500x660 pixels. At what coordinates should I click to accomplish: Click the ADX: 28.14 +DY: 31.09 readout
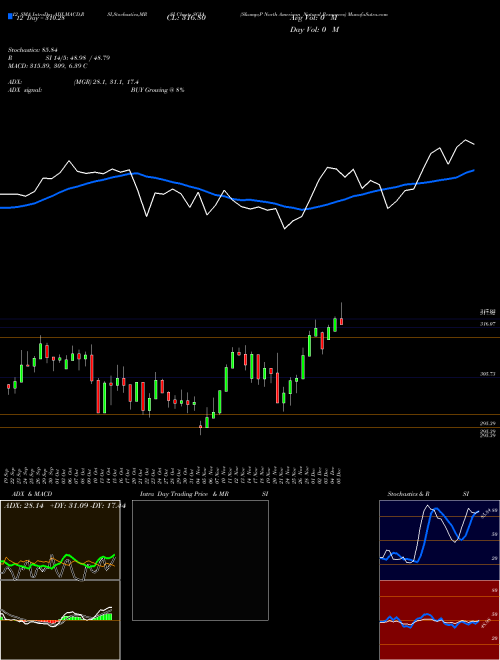tap(63, 506)
